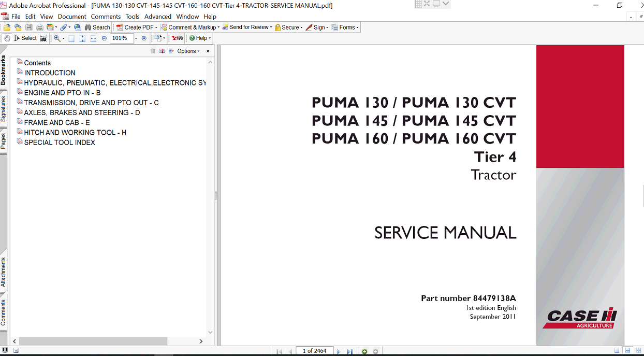The width and height of the screenshot is (644, 356).
Task: Click the page number field
Action: click(x=314, y=351)
